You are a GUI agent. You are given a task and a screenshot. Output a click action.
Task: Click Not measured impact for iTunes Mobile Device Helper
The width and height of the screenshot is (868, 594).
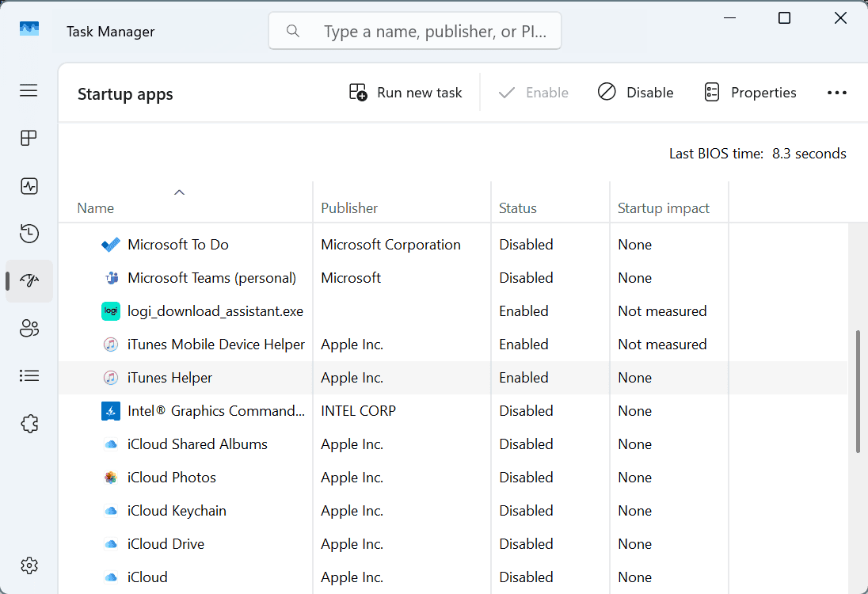(662, 345)
